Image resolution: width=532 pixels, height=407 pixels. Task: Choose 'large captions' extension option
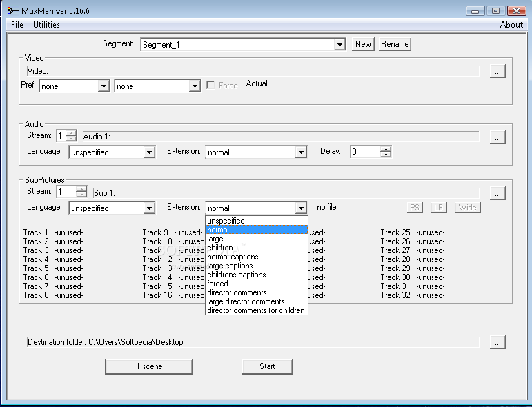click(x=257, y=266)
